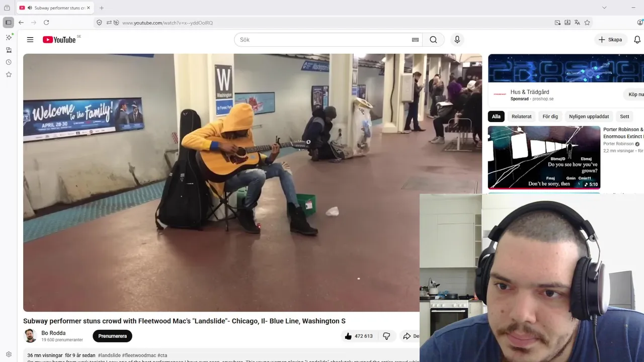Select the Sett filter chip
This screenshot has width=644, height=362.
(x=624, y=116)
